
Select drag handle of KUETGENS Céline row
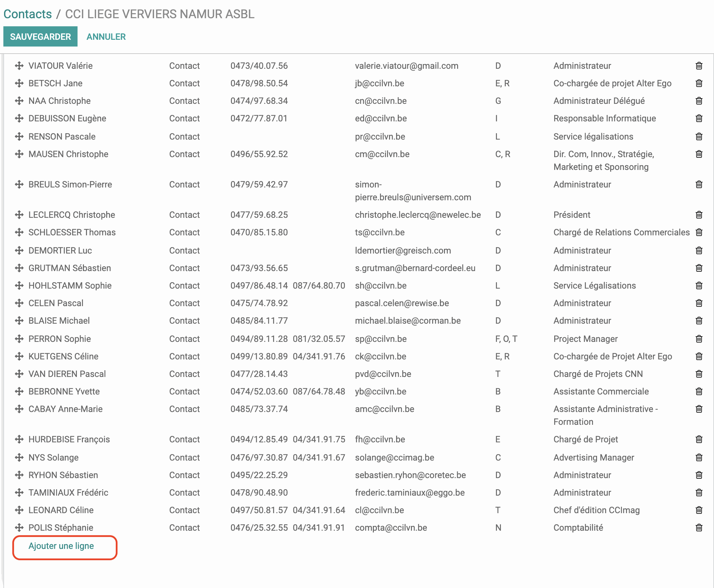click(19, 356)
